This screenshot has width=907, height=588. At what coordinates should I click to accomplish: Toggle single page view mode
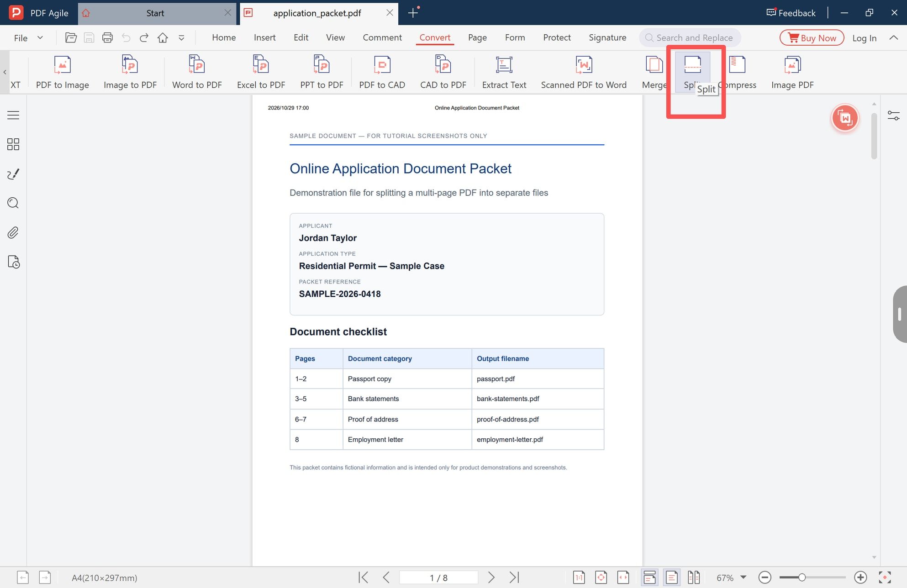[x=672, y=577]
